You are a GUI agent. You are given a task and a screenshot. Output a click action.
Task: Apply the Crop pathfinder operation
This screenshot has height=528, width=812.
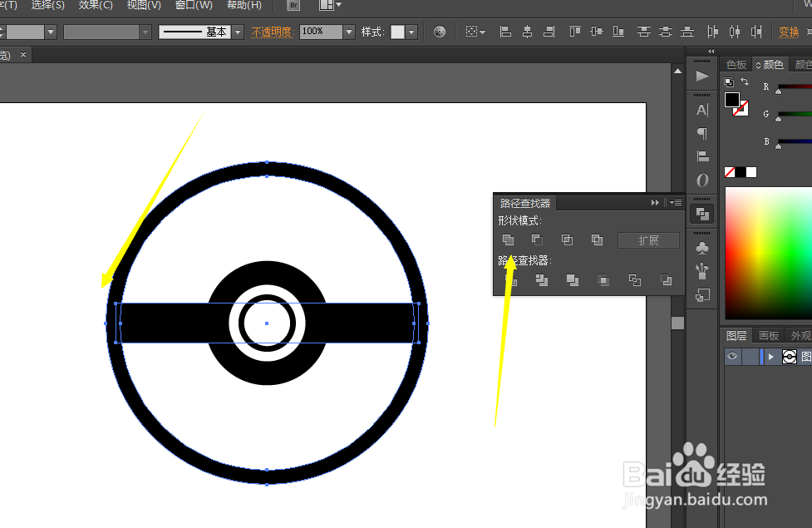pos(603,280)
